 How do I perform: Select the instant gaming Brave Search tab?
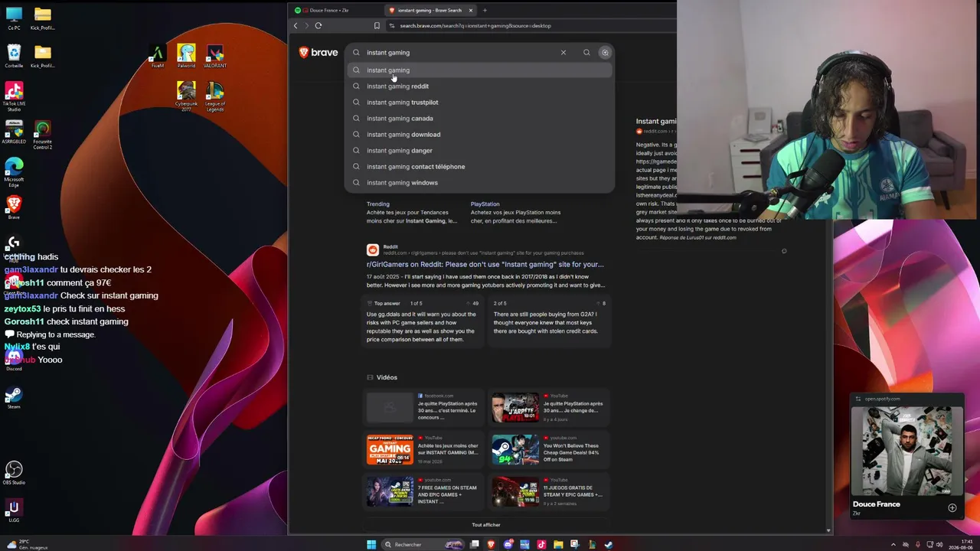pos(430,10)
